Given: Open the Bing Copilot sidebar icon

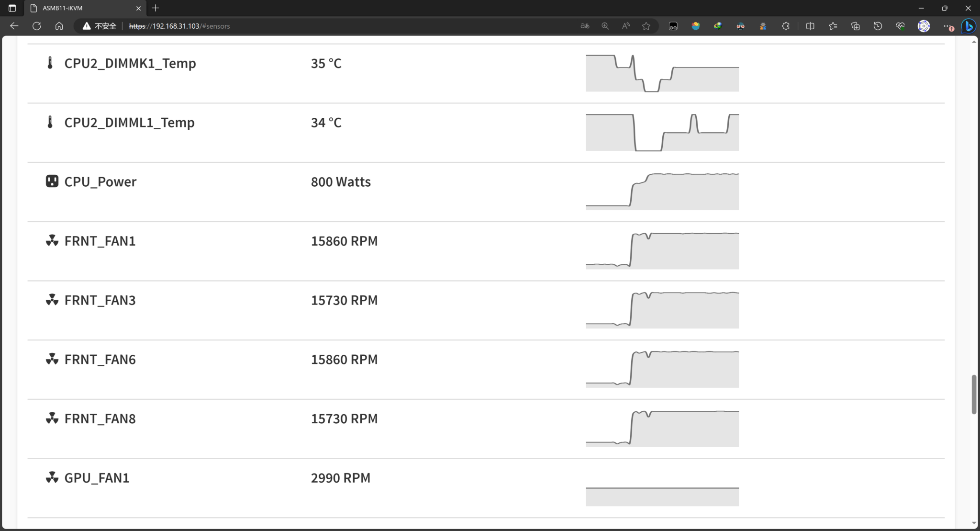Looking at the screenshot, I should coord(969,26).
